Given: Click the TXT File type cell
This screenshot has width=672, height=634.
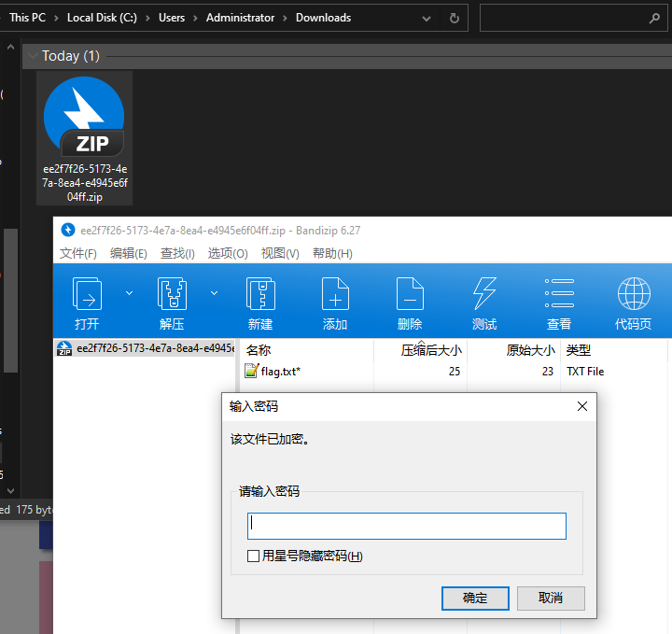Looking at the screenshot, I should 585,372.
